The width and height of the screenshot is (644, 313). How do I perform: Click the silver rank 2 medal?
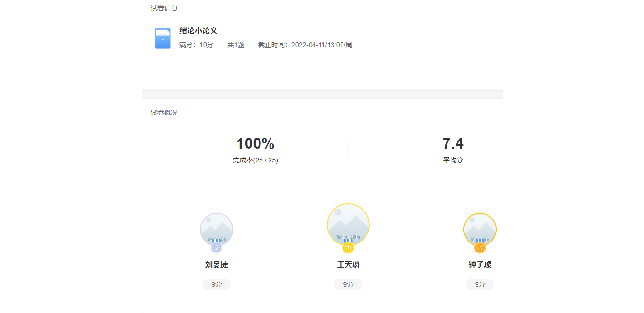tap(217, 248)
